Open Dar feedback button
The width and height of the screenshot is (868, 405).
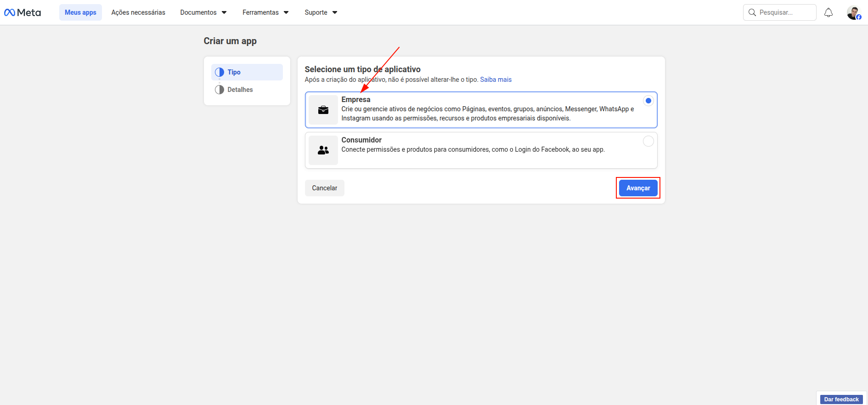click(841, 399)
